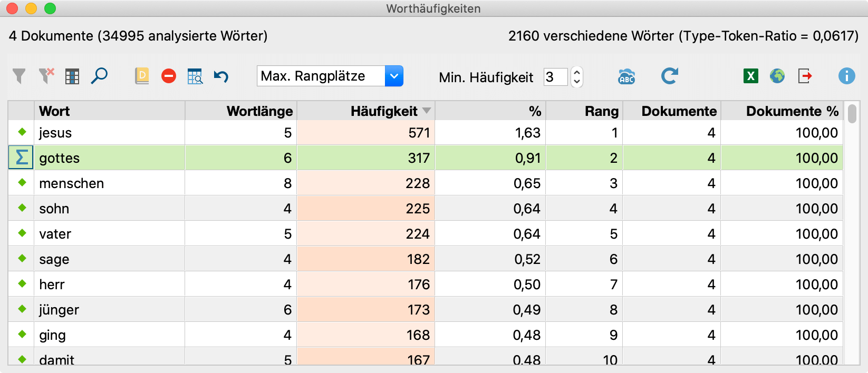Click the word cloud ABC icon
This screenshot has width=868, height=373.
pyautogui.click(x=626, y=77)
